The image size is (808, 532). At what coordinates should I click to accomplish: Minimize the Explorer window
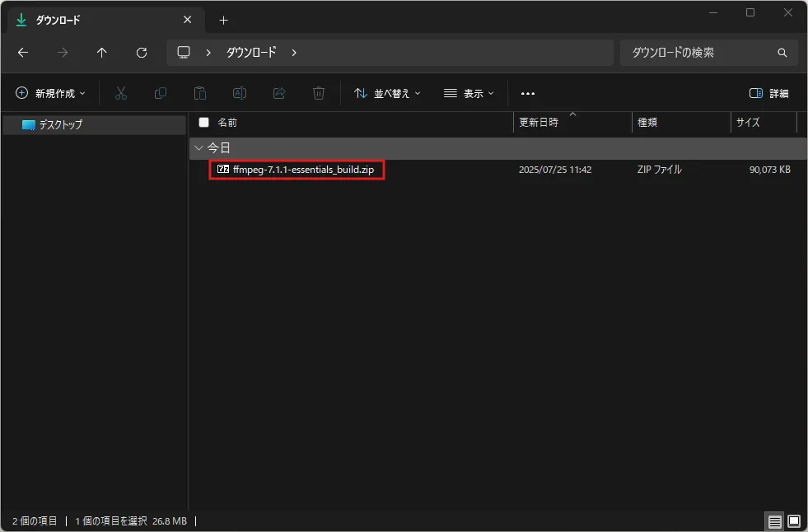coord(713,13)
